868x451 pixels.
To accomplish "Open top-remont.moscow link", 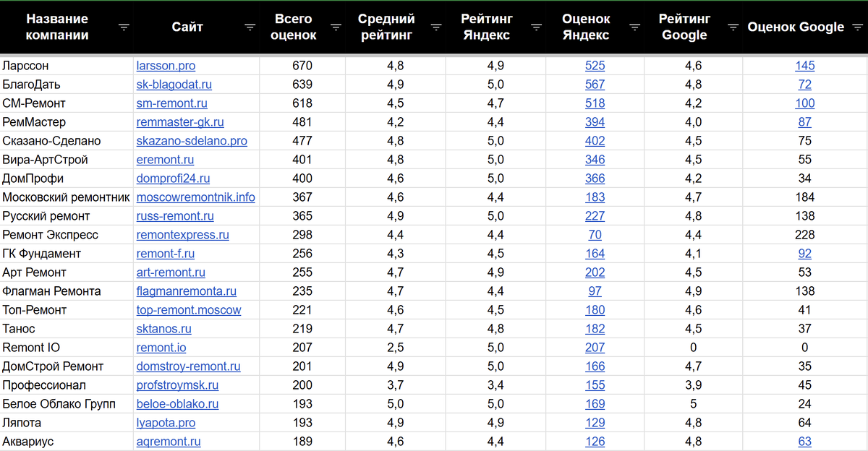I will [189, 310].
